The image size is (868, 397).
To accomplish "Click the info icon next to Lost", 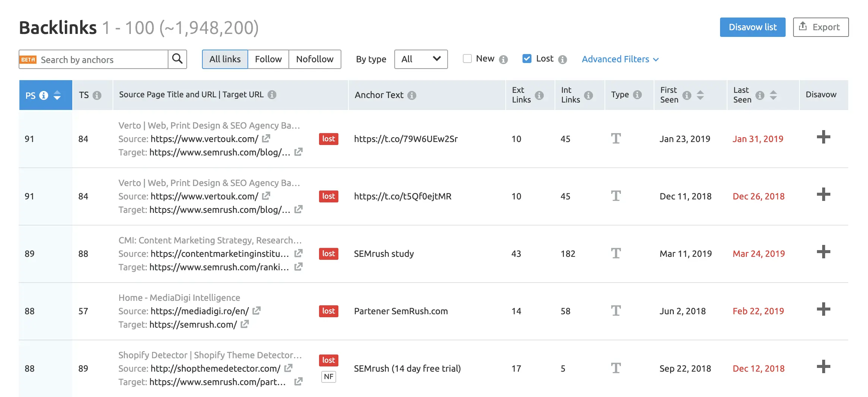I will [562, 60].
